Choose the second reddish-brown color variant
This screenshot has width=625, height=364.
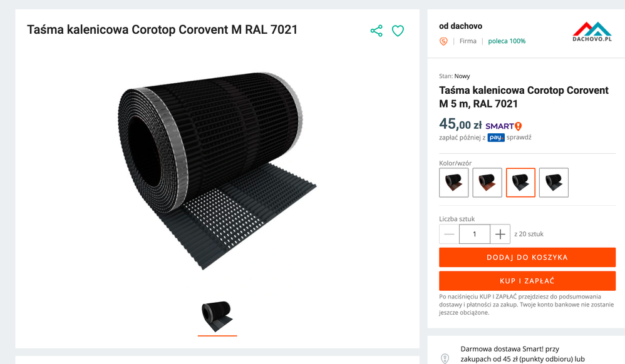pyautogui.click(x=487, y=183)
